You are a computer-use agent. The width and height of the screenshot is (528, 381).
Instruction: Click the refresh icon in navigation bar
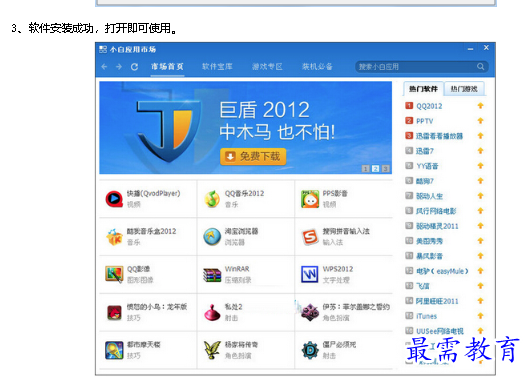(x=134, y=67)
